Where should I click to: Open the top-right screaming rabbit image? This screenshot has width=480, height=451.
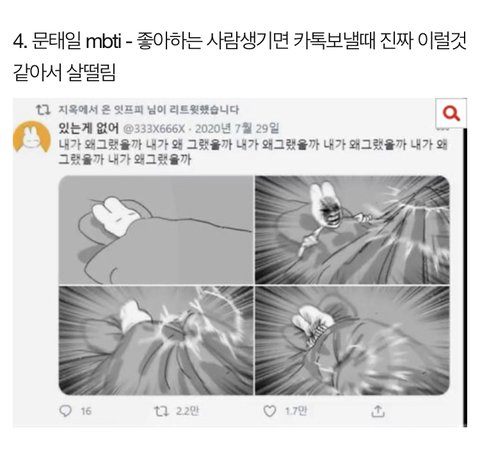point(352,230)
